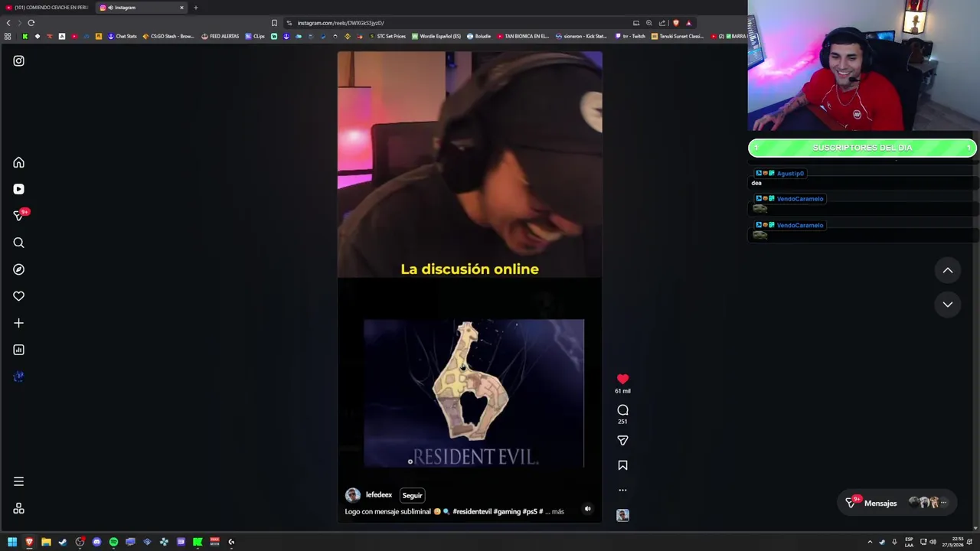
Task: Open the FEED ALERTAS bookmark
Action: point(220,36)
